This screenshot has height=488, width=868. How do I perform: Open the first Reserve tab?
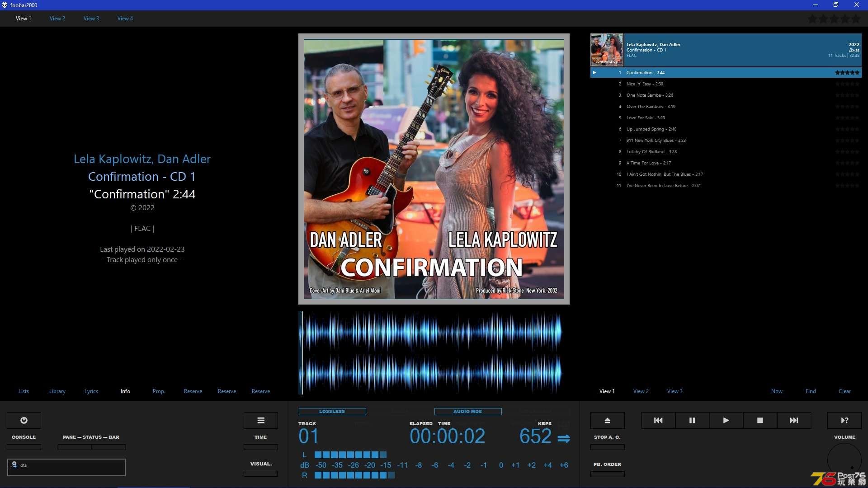193,391
